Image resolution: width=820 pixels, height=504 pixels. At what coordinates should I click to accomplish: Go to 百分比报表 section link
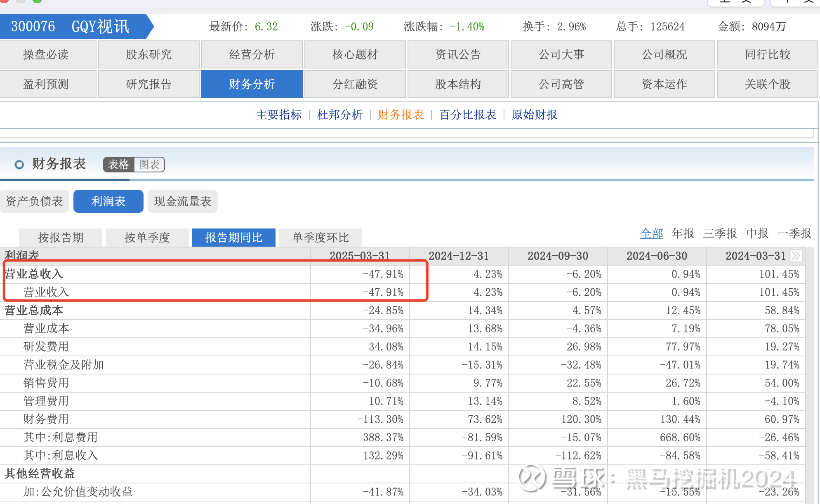[468, 115]
